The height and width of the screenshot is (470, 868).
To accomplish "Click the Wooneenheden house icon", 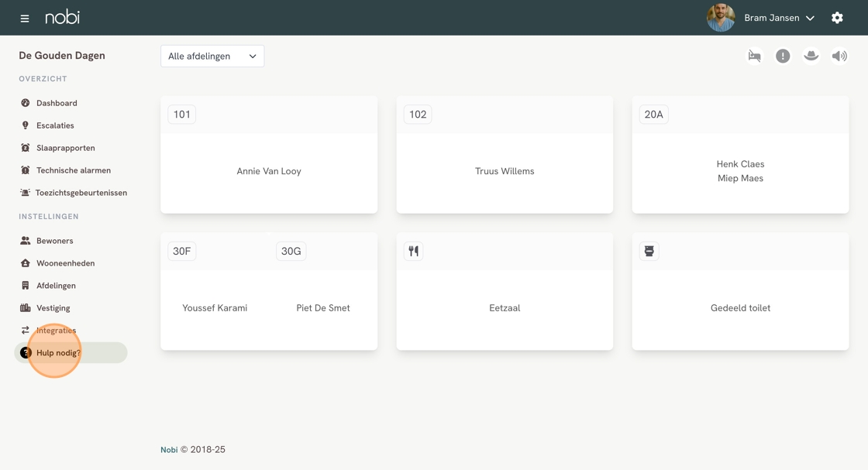I will coord(25,263).
